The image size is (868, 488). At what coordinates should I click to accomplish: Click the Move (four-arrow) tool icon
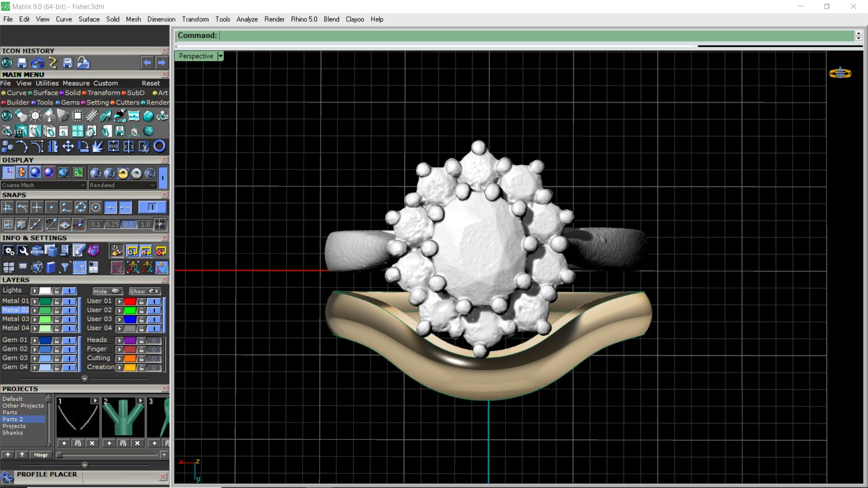68,146
